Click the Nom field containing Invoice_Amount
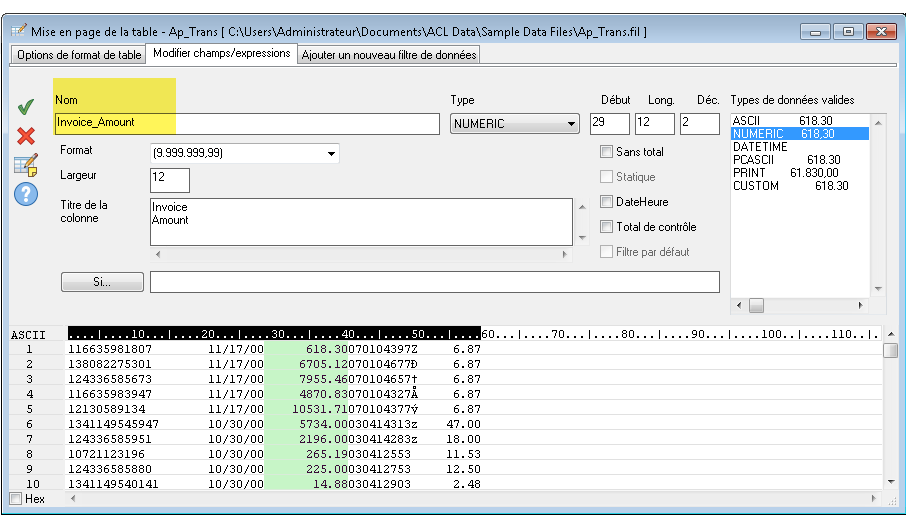 [x=246, y=123]
